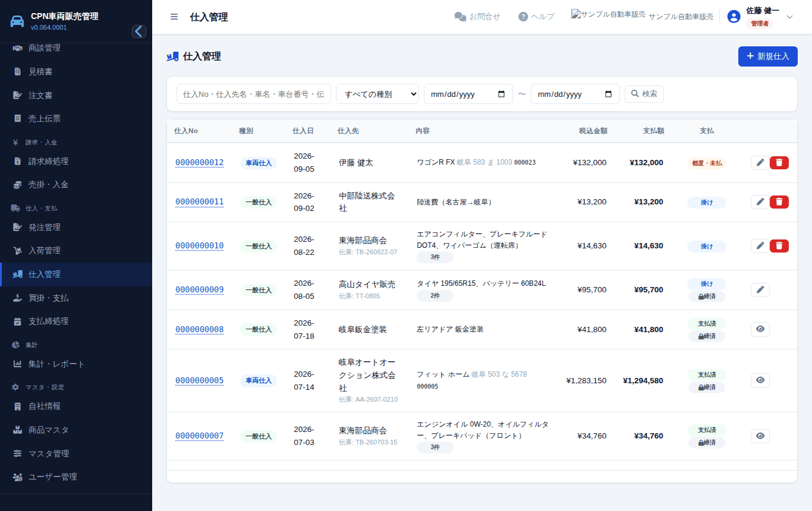
Task: Delete purchase 0000000010 with trash icon
Action: [x=779, y=246]
